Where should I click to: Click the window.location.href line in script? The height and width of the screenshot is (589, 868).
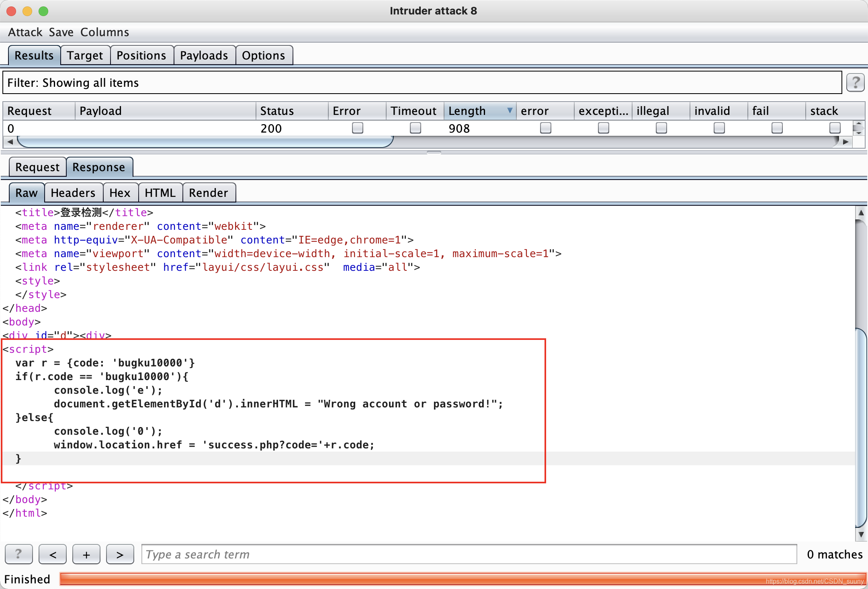pos(214,445)
